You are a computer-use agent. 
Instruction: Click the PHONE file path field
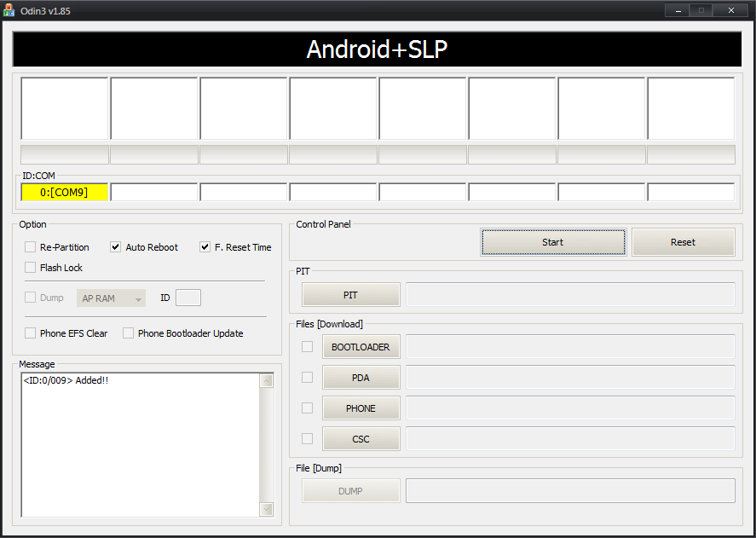(570, 408)
